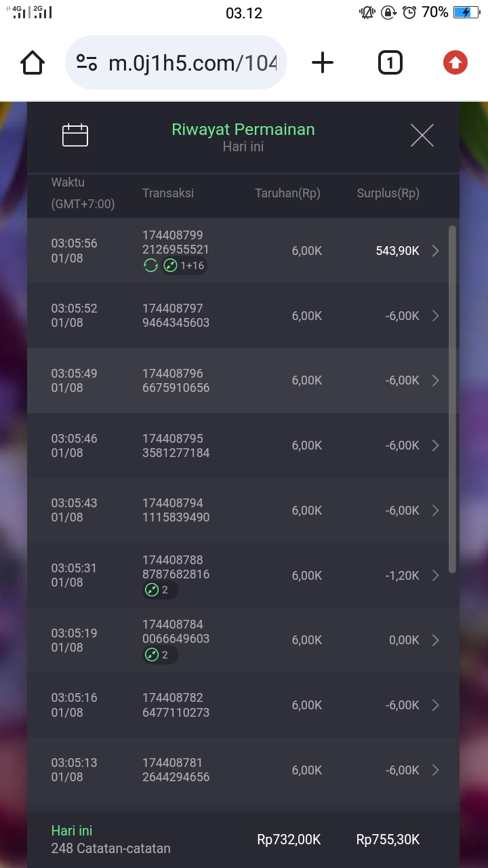Expand the -1,20K surplus row chevron
The width and height of the screenshot is (488, 868).
[436, 576]
